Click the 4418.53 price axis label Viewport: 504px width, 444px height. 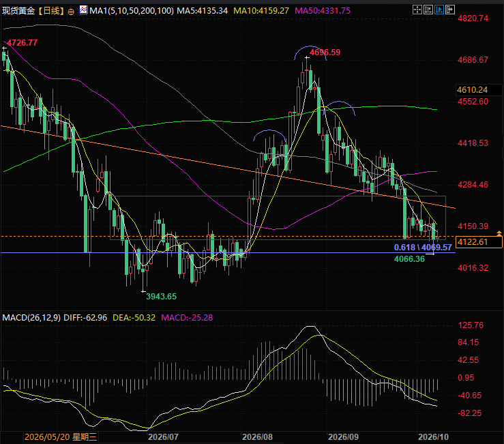pyautogui.click(x=473, y=143)
